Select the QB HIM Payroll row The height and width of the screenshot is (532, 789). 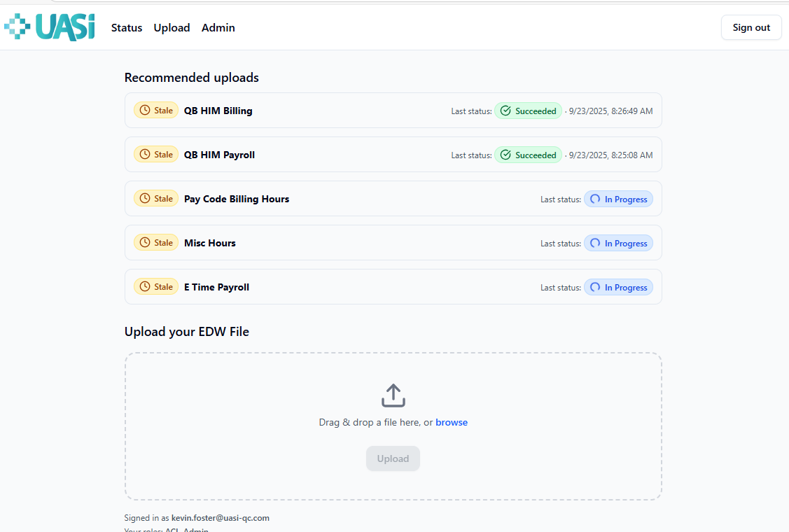click(x=393, y=154)
